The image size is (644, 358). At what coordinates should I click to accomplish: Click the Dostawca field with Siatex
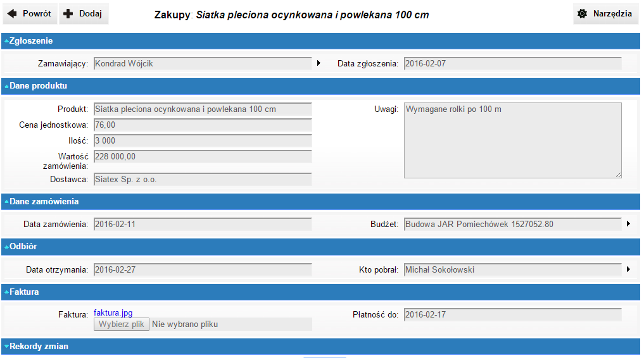(203, 180)
